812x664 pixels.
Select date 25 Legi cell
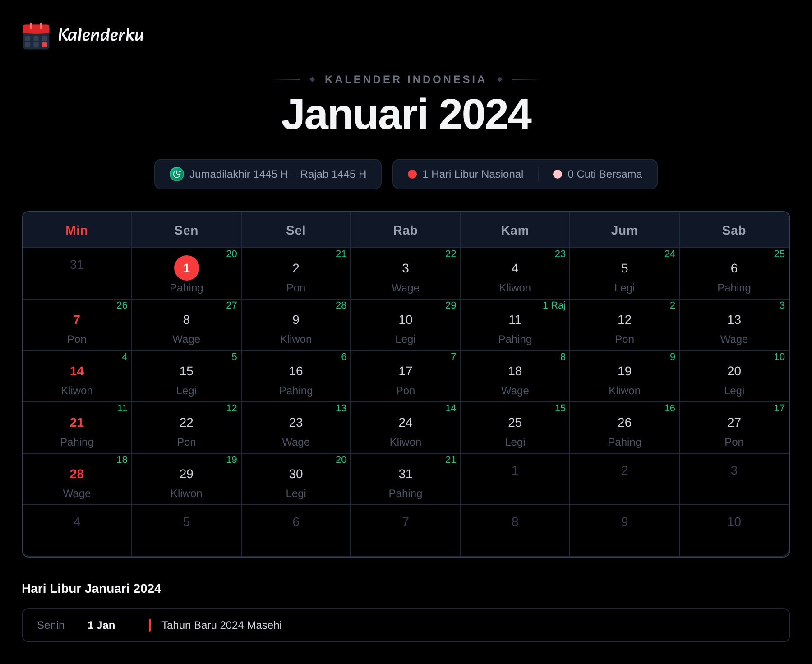pyautogui.click(x=515, y=428)
